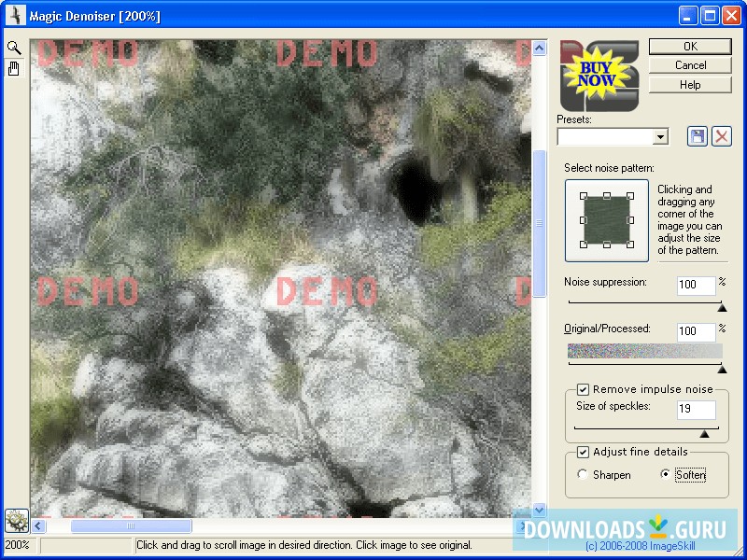Toggle the Adjust fine details checkbox
747x560 pixels.
click(584, 452)
